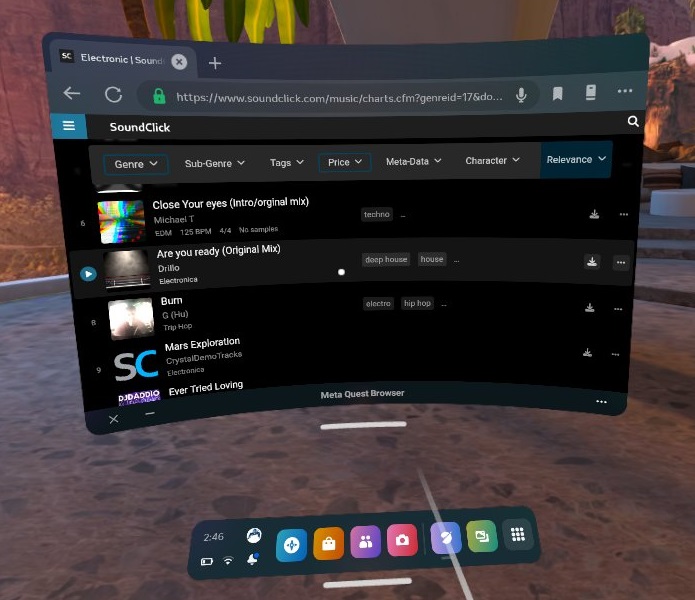695x600 pixels.
Task: Open more options for Close Your eyes
Action: point(624,214)
